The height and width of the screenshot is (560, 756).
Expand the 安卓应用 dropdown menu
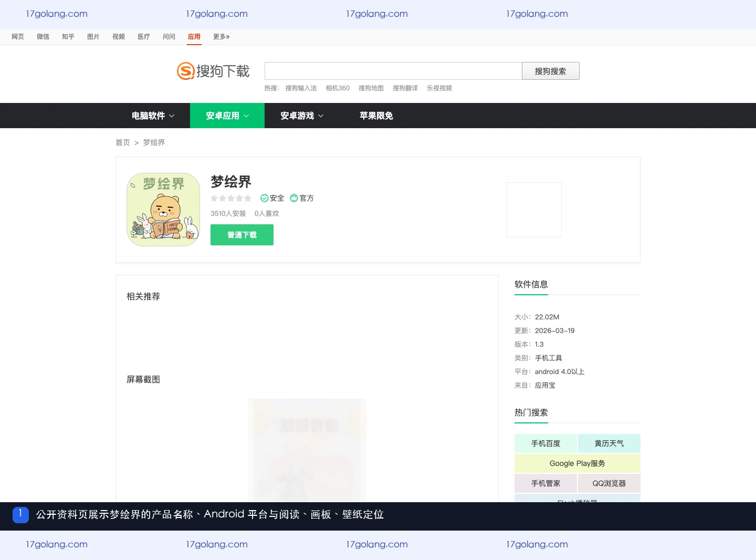227,116
